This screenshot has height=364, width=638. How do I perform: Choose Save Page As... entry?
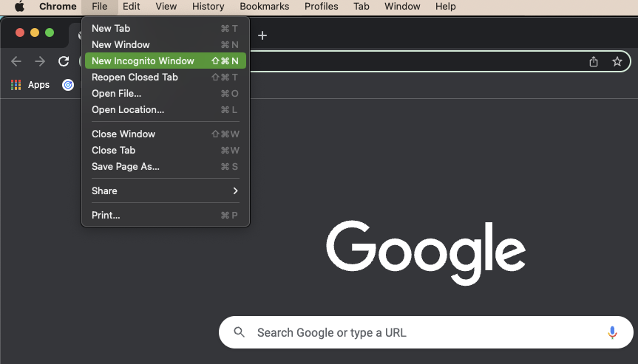pyautogui.click(x=165, y=167)
